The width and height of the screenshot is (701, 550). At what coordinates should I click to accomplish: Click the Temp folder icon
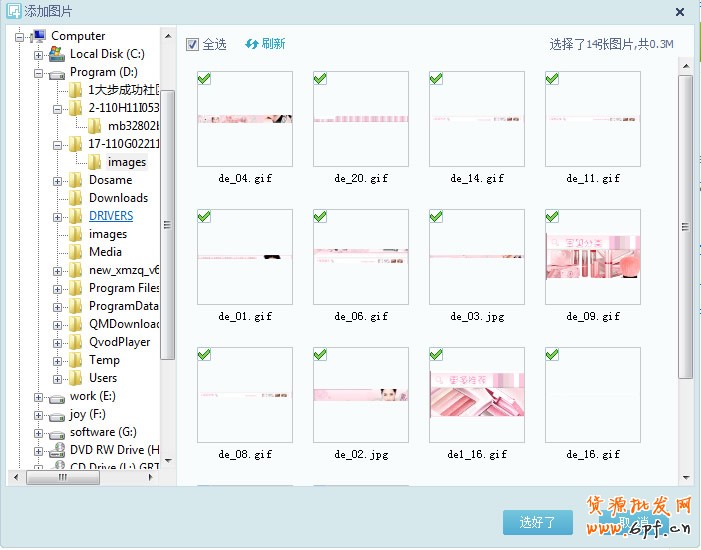coord(76,360)
